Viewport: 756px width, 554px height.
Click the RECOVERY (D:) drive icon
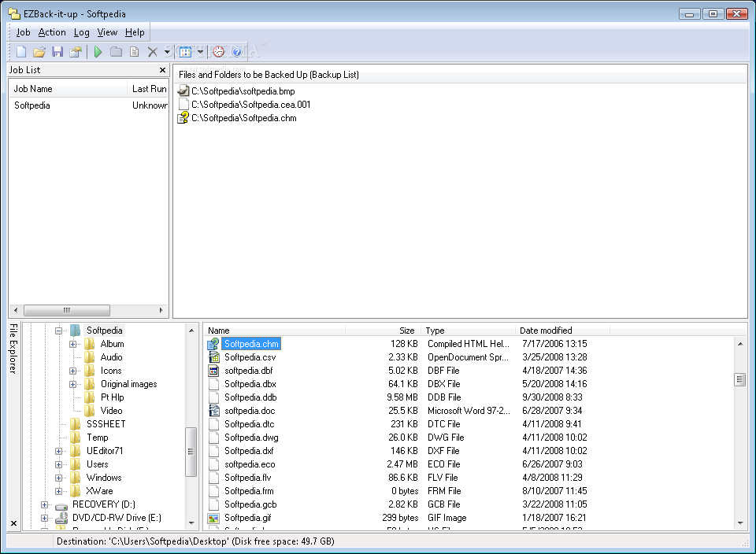click(61, 505)
